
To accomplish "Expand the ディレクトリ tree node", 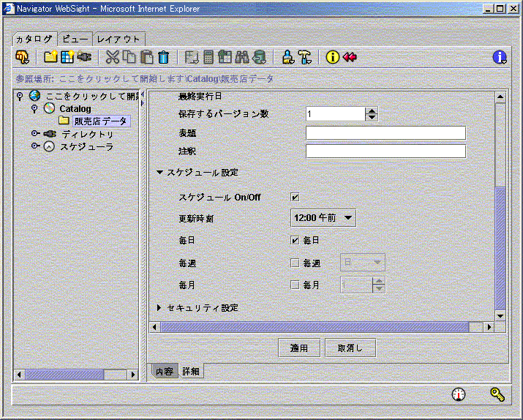I will coord(34,133).
